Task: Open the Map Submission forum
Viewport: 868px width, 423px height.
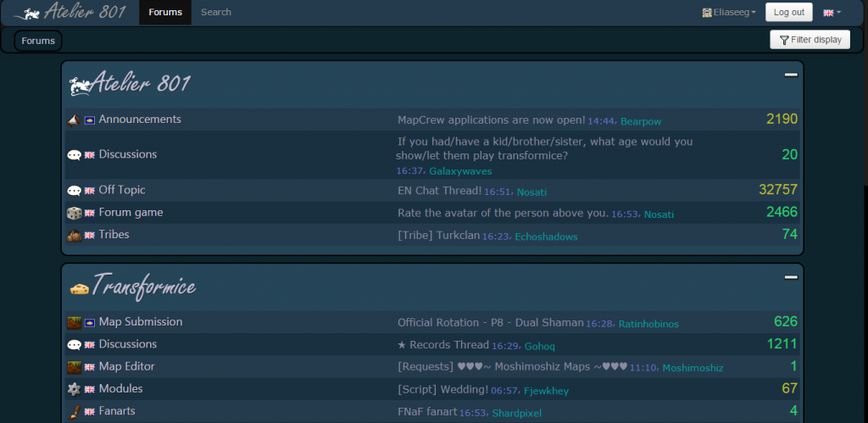Action: (x=141, y=321)
